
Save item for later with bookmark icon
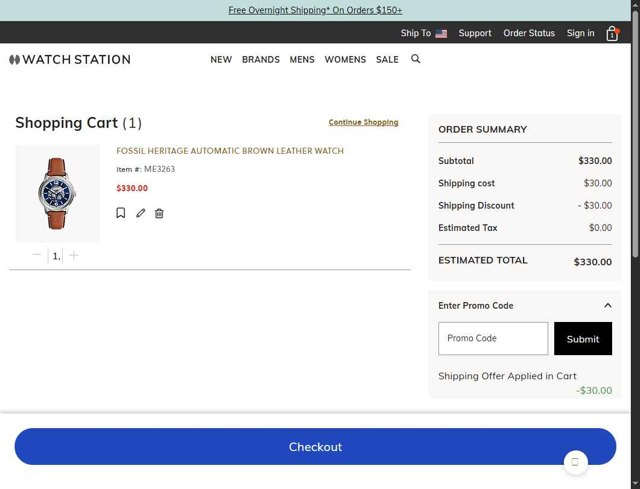[x=120, y=213]
